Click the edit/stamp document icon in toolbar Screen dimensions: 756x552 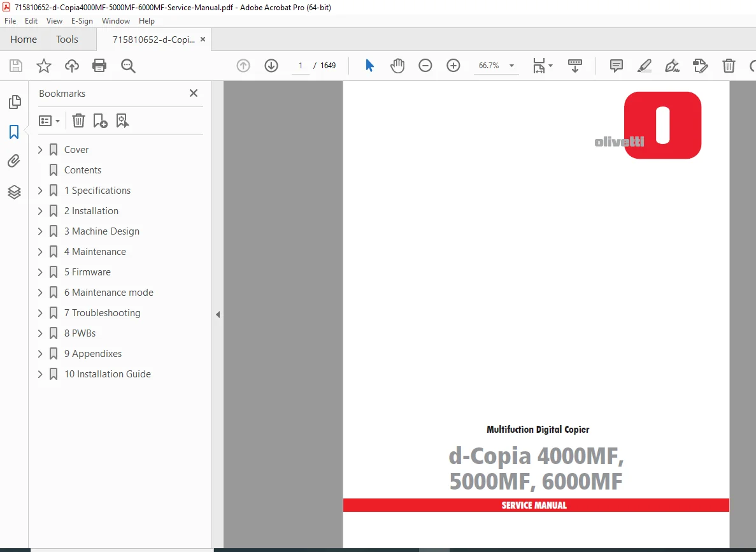click(700, 66)
